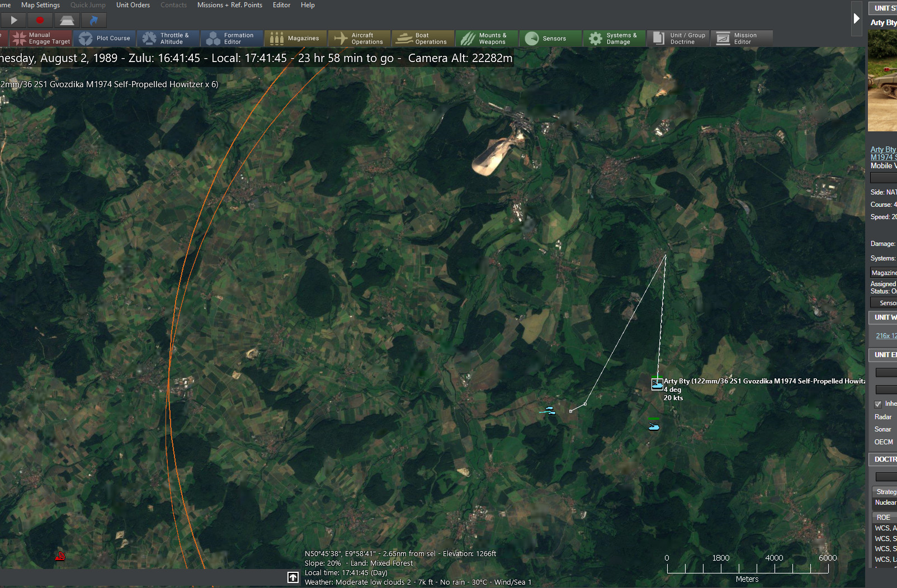Open the Quick Jump menu

[88, 5]
